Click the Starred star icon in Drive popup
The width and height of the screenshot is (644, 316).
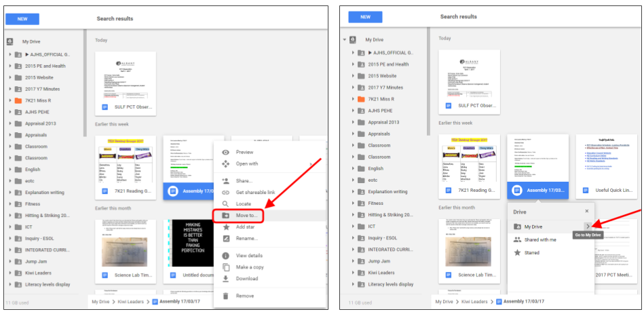click(x=518, y=253)
